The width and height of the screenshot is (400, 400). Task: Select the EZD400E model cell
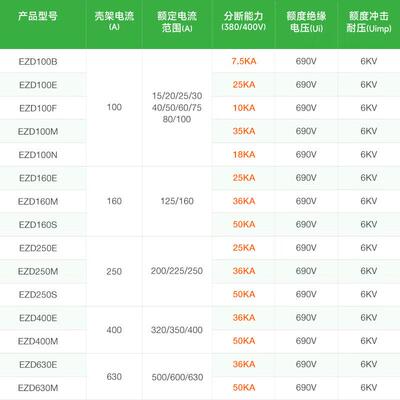(x=38, y=318)
